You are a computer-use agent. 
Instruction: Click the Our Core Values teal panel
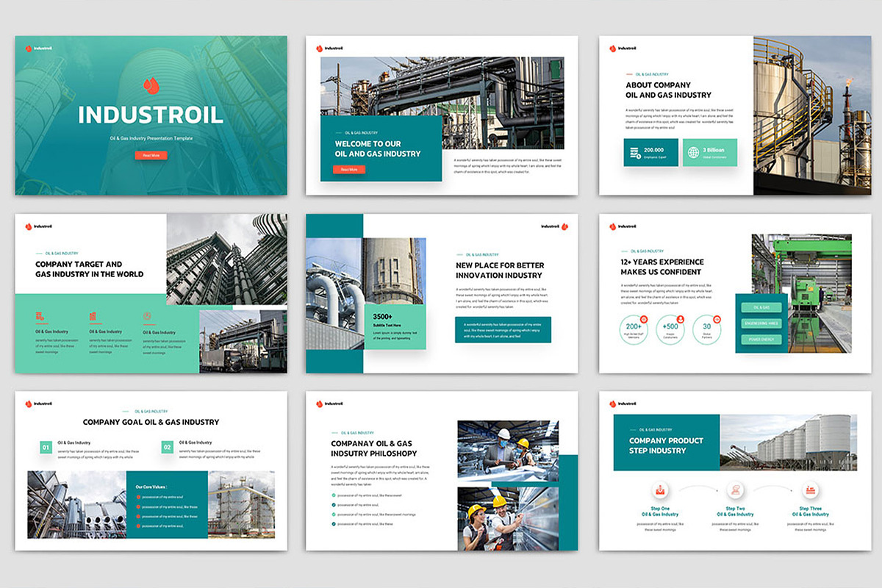[x=167, y=505]
